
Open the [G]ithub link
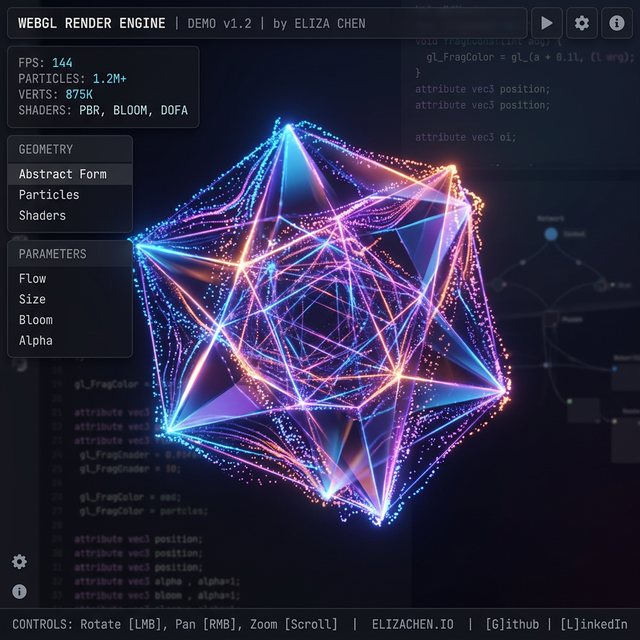(x=515, y=624)
